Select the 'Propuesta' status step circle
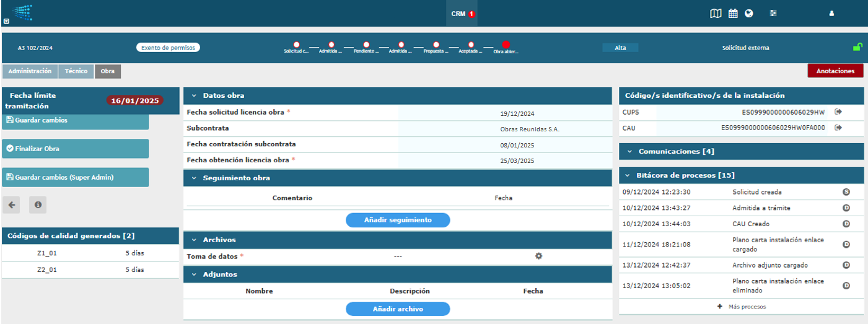This screenshot has height=324, width=868. pyautogui.click(x=436, y=45)
